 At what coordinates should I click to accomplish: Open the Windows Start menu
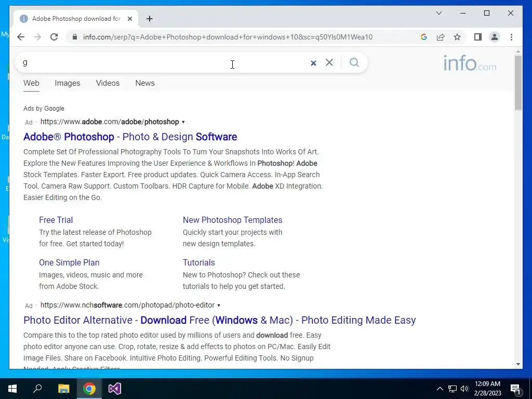coord(12,389)
